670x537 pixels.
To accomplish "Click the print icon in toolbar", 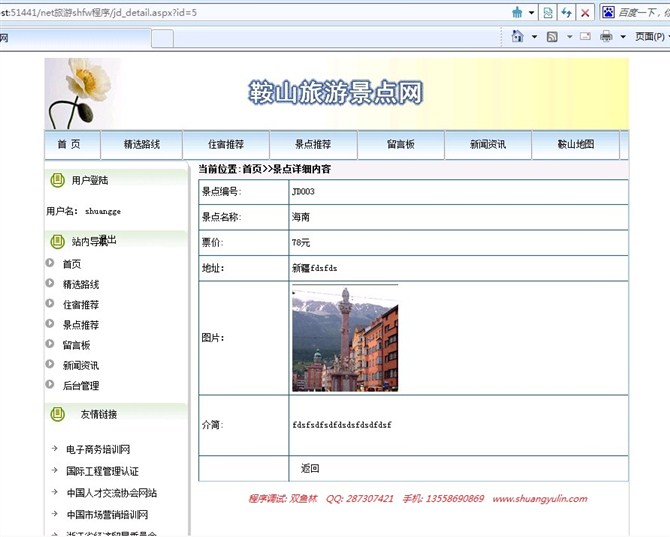I will 606,36.
